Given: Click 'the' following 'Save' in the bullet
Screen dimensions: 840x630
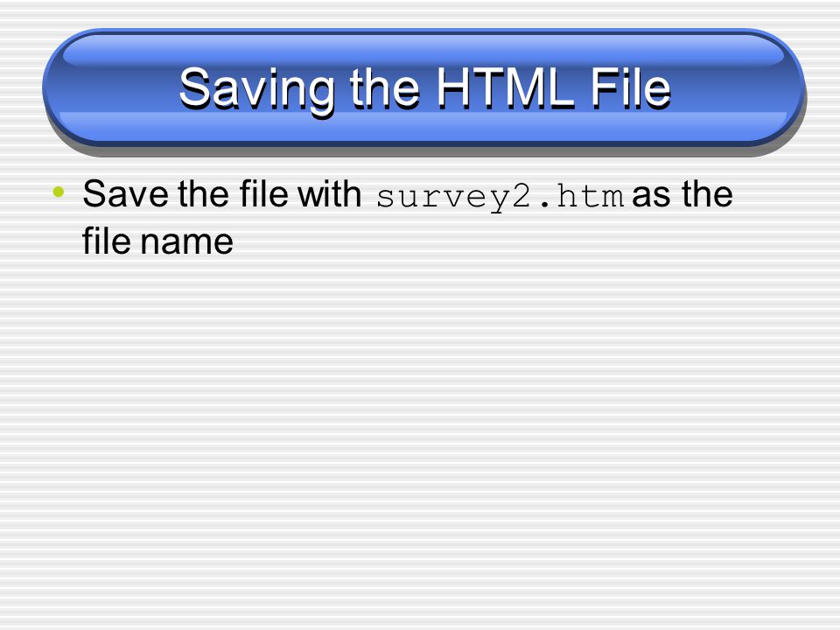Looking at the screenshot, I should click(204, 193).
